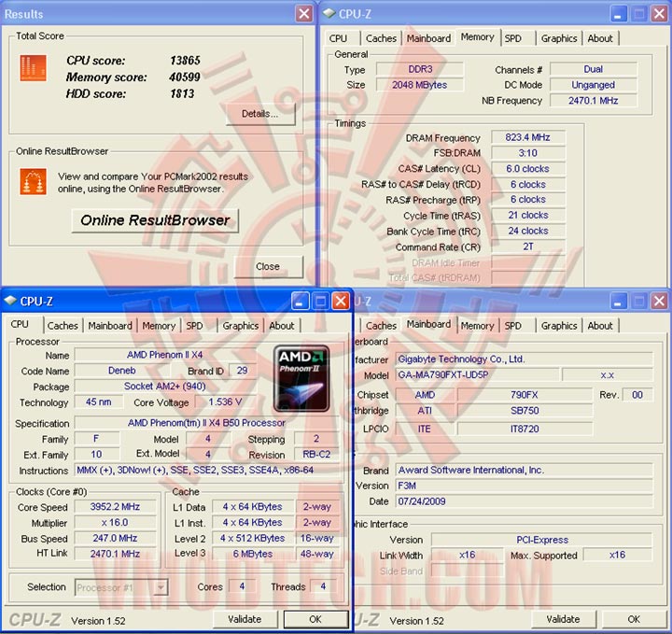Click the Core Speed 3952.2 MHz value

[115, 507]
